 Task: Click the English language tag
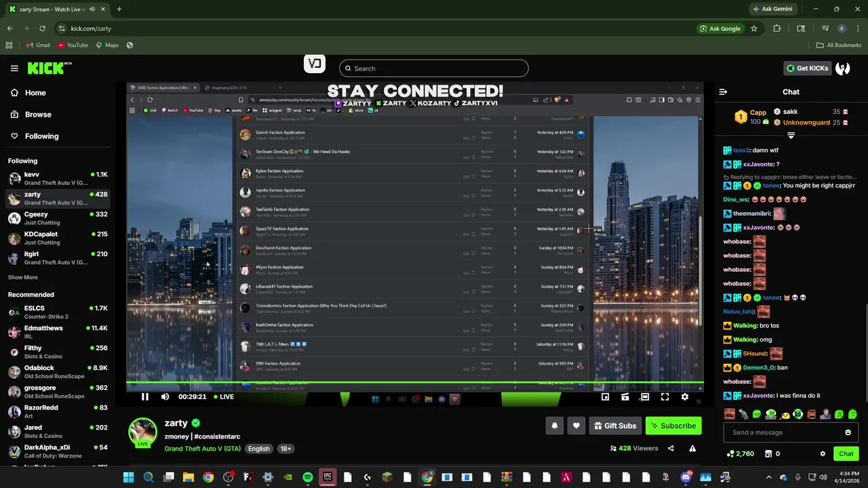pos(258,449)
